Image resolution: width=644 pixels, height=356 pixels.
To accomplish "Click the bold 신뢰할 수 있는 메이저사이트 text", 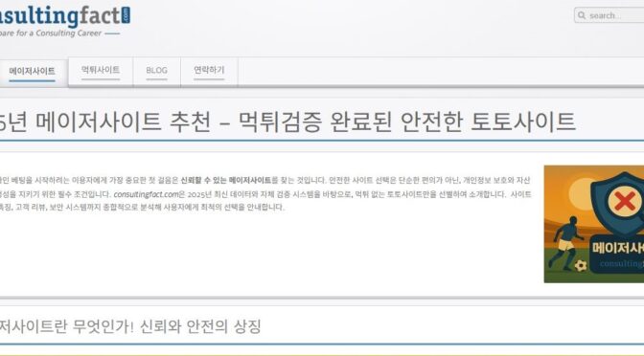I will point(226,181).
